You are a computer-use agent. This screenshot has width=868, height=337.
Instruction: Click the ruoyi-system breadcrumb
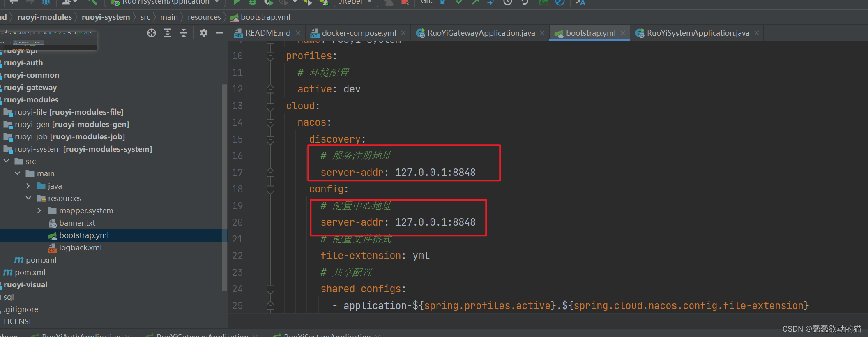pos(106,17)
